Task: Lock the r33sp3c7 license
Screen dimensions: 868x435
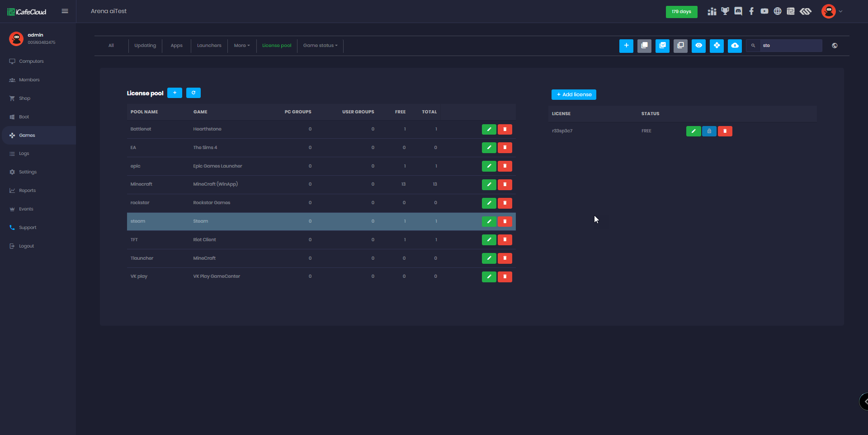Action: [x=709, y=131]
